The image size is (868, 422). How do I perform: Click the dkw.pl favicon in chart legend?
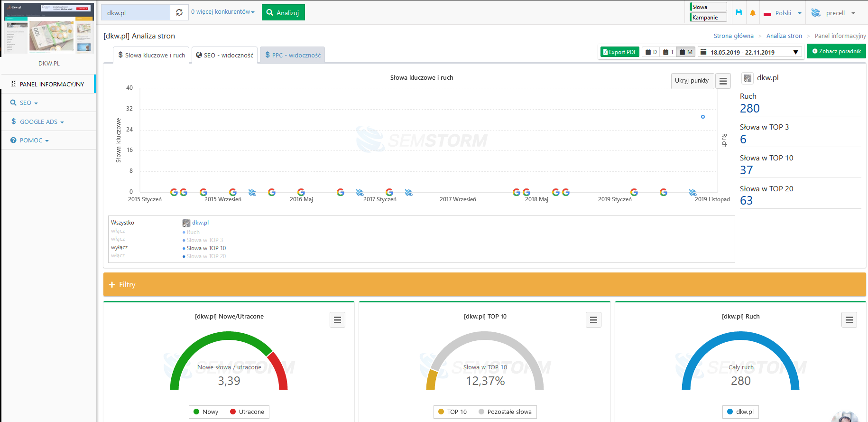186,223
